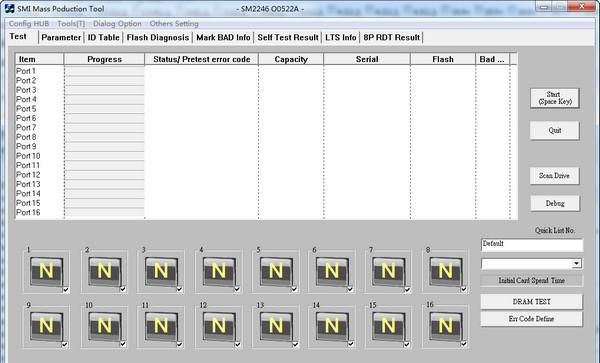The width and height of the screenshot is (600, 363).
Task: Select the port 4 N status icon
Action: pyautogui.click(x=219, y=271)
